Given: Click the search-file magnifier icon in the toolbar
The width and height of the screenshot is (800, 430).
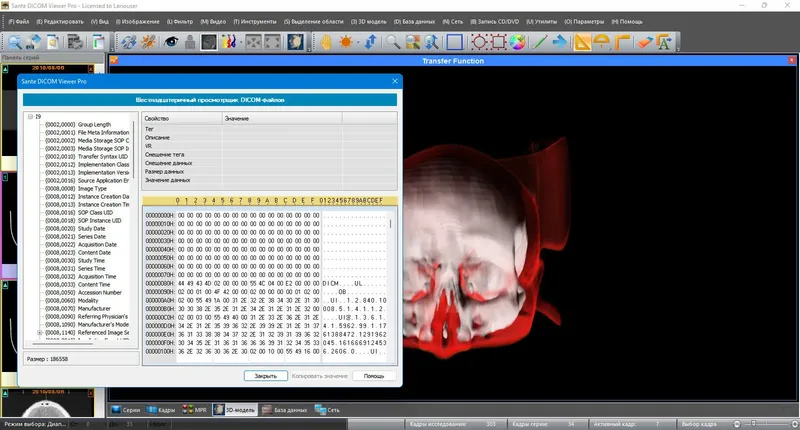Looking at the screenshot, I should pos(14,42).
